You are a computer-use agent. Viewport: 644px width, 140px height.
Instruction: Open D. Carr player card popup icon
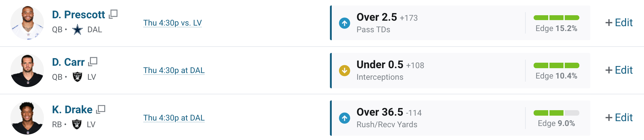pyautogui.click(x=93, y=61)
